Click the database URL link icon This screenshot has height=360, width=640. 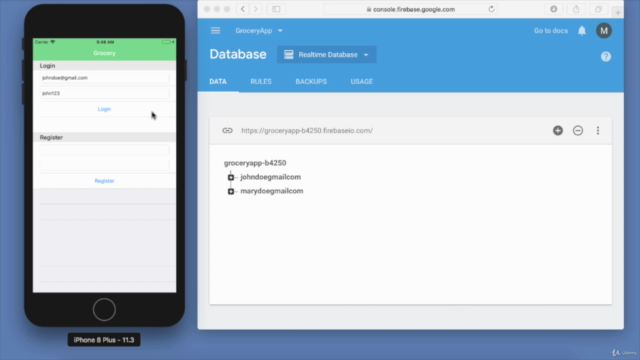(227, 131)
